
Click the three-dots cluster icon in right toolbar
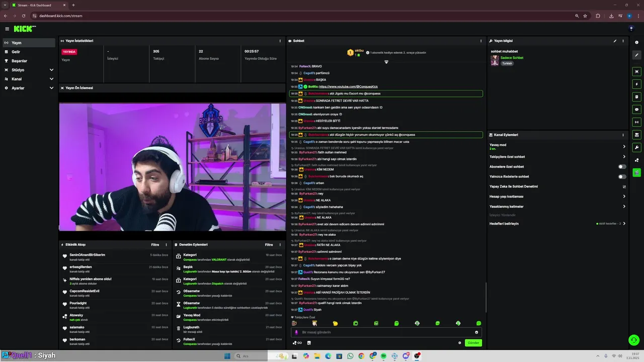[x=637, y=160]
